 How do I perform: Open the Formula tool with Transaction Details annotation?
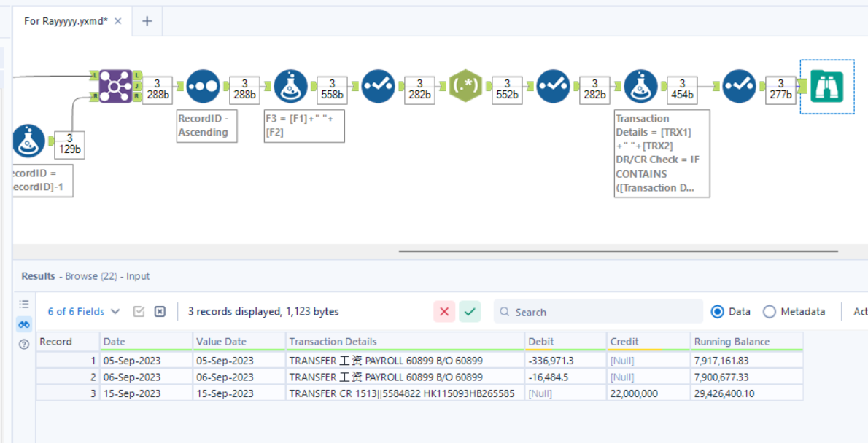[x=640, y=85]
